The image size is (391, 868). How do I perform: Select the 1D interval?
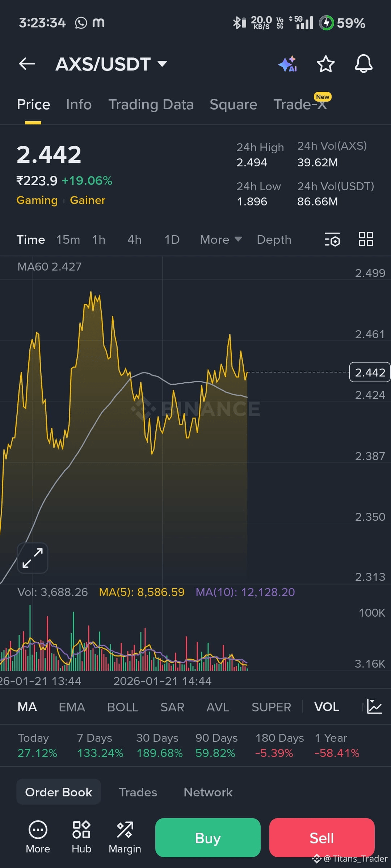coord(172,239)
